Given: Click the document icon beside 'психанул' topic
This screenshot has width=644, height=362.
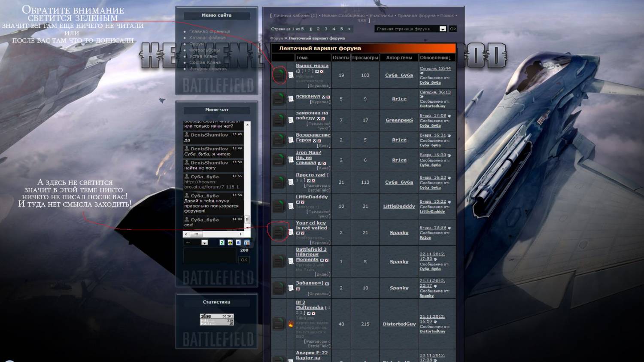Looking at the screenshot, I should point(291,99).
